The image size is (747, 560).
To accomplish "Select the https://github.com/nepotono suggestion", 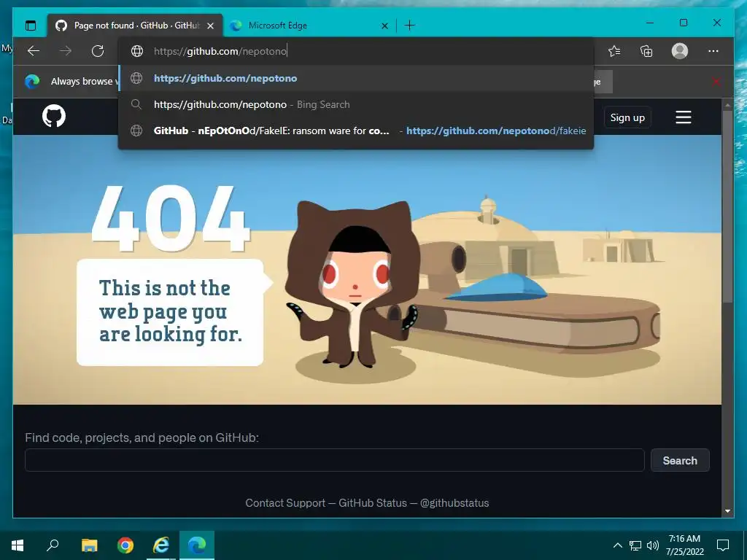I will click(x=355, y=78).
